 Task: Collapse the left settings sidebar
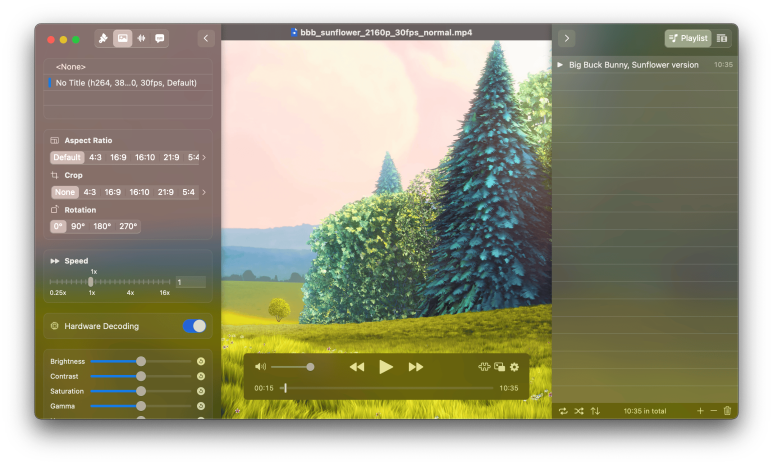coord(206,38)
